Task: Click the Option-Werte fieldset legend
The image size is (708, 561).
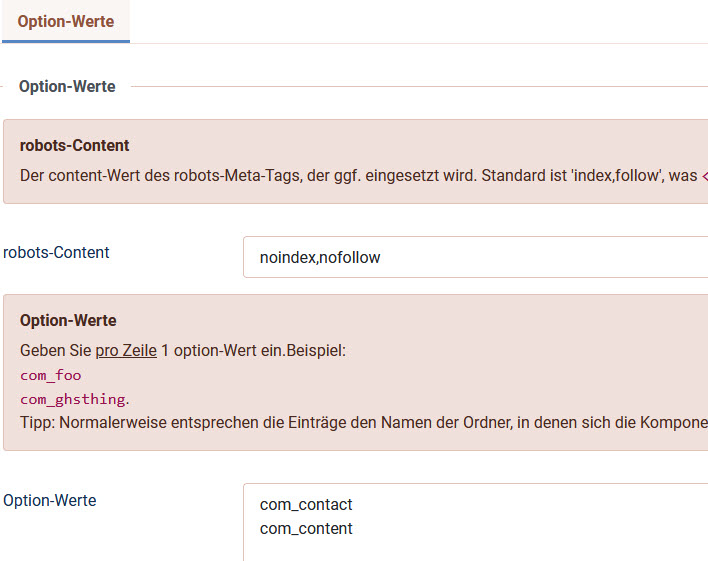Action: pos(67,87)
